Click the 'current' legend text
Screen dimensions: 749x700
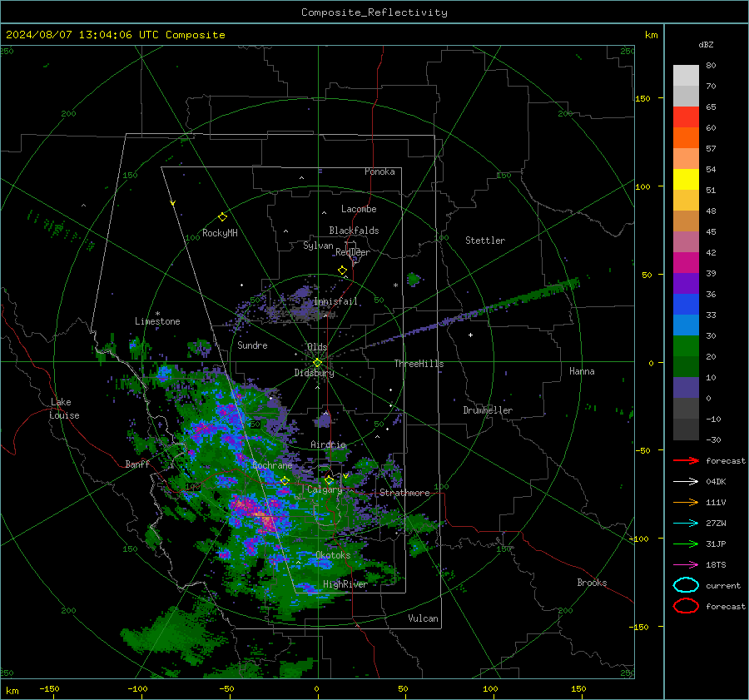722,586
